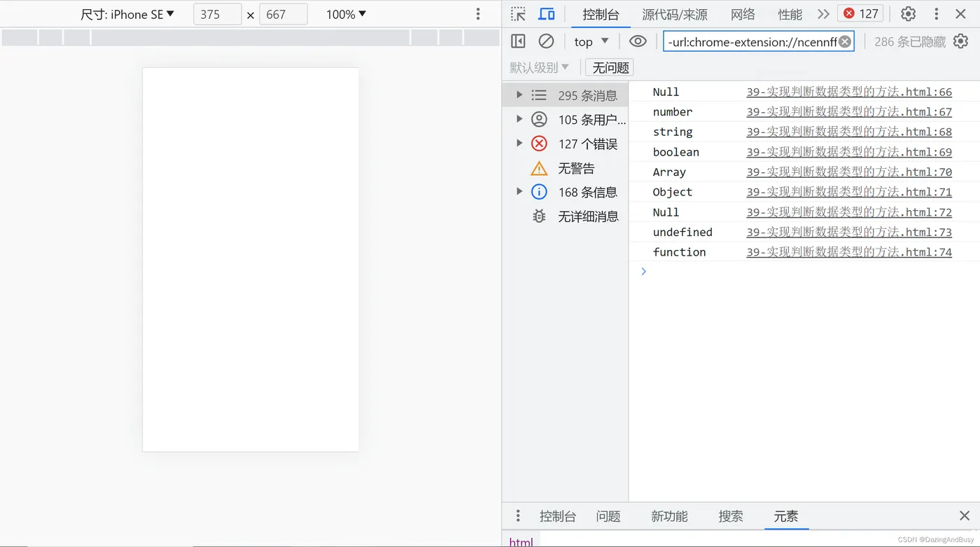Click the yellow warning triangle icon
The image size is (980, 547).
coord(539,168)
